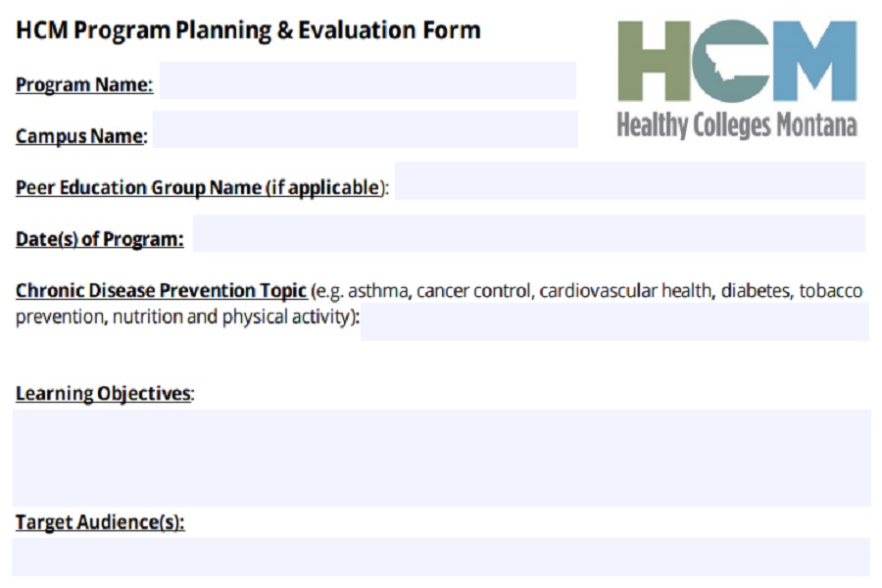The height and width of the screenshot is (588, 882).
Task: Click the Program Name input field
Action: tap(367, 80)
